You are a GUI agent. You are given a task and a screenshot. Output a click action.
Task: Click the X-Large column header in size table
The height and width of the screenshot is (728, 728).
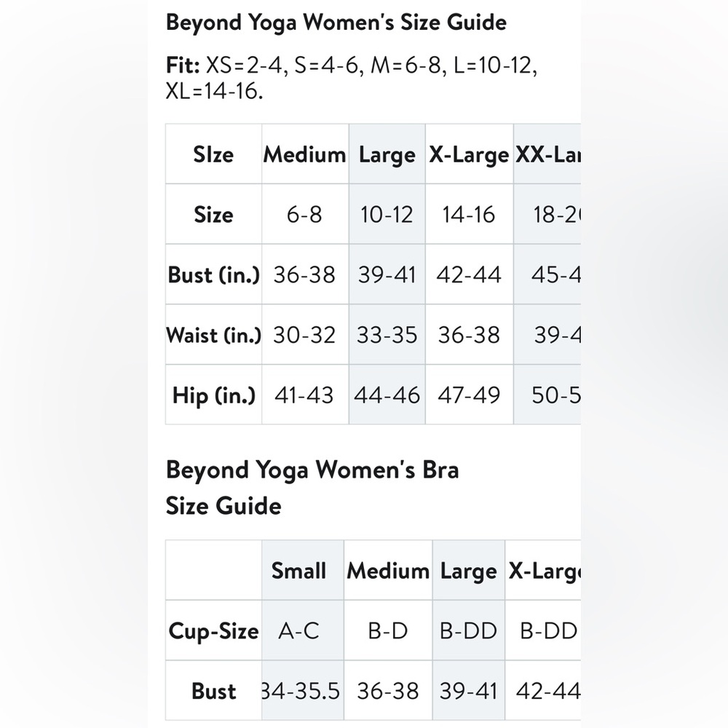[x=469, y=154]
